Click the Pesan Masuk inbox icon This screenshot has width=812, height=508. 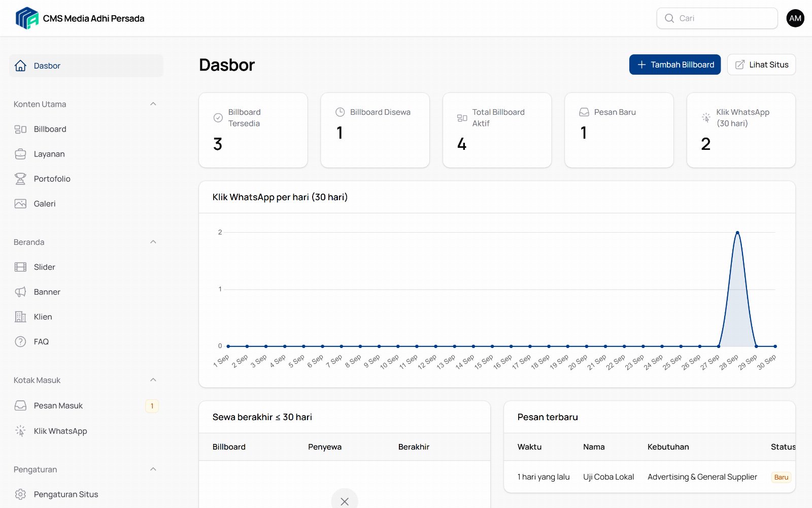tap(20, 406)
